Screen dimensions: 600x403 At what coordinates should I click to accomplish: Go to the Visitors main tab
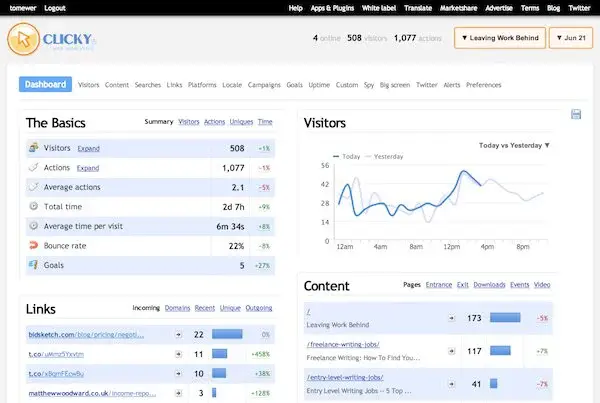tap(88, 85)
